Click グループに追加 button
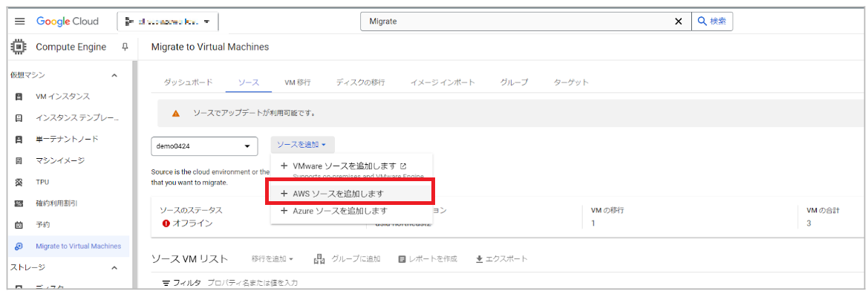 (x=347, y=258)
